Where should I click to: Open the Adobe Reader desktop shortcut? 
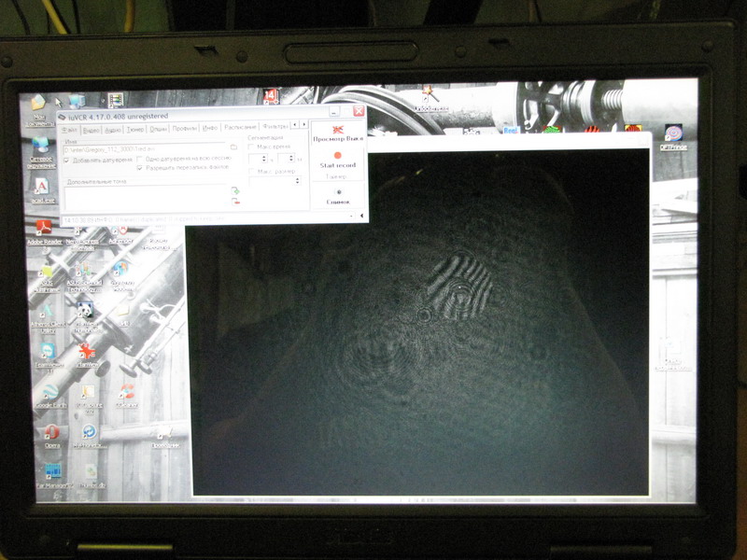(44, 231)
